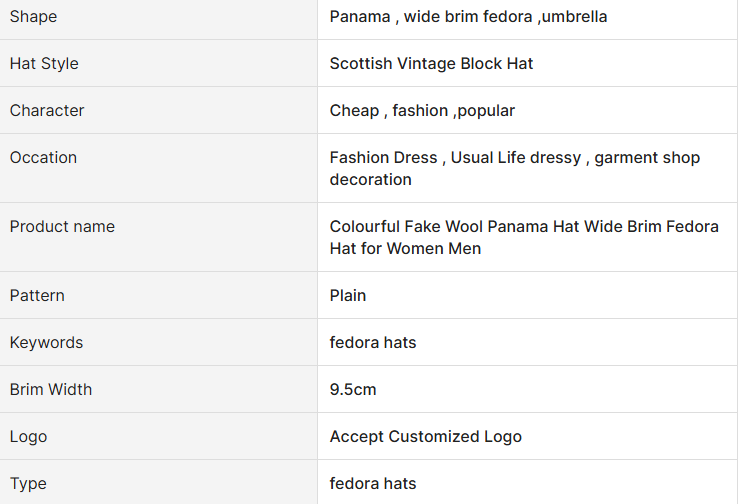Click the 'Fashion Dress , Usual Life dressy' value
744x504 pixels.
[x=455, y=157]
